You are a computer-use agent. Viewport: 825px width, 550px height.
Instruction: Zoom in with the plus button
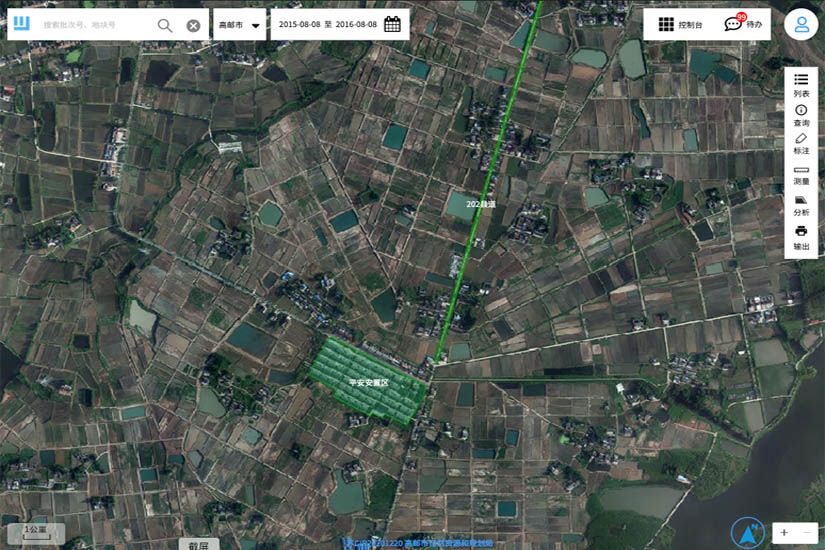[x=784, y=533]
